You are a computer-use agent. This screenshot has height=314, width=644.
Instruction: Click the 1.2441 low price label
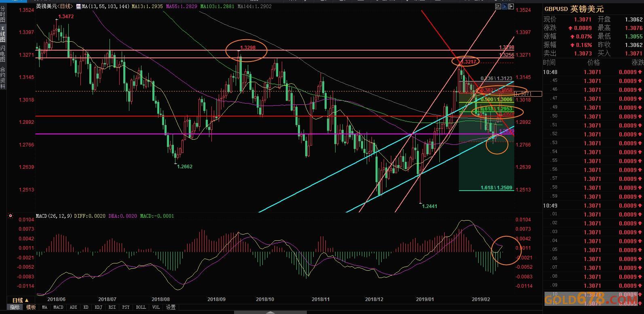(429, 206)
